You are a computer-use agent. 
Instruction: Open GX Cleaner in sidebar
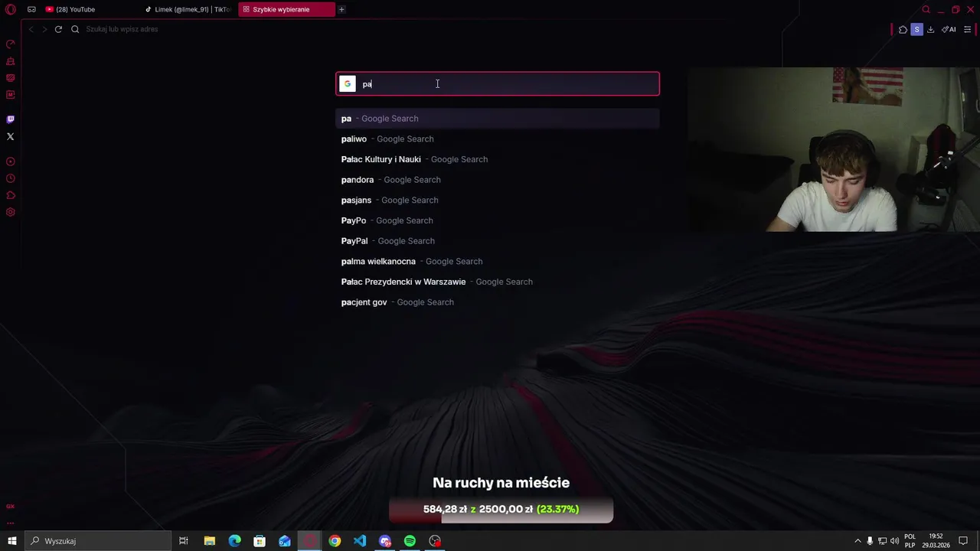point(11,61)
